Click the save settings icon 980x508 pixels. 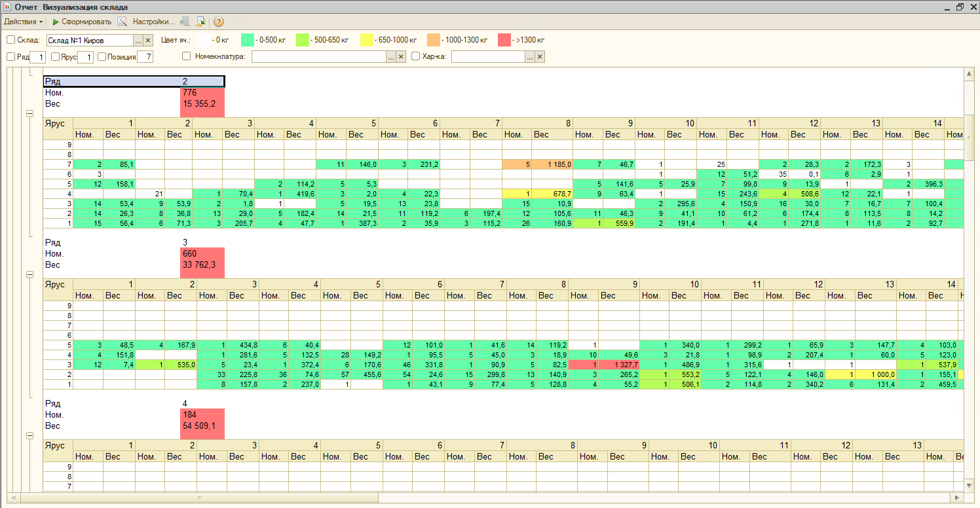pos(200,22)
